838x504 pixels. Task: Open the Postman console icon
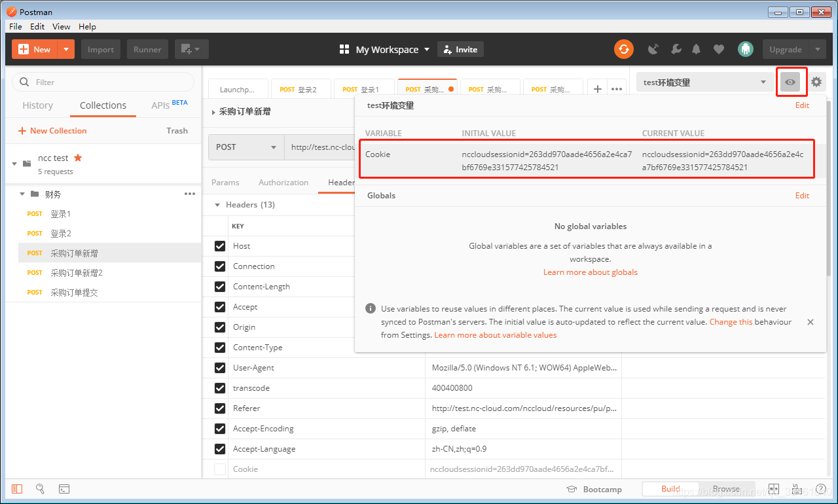pos(64,489)
